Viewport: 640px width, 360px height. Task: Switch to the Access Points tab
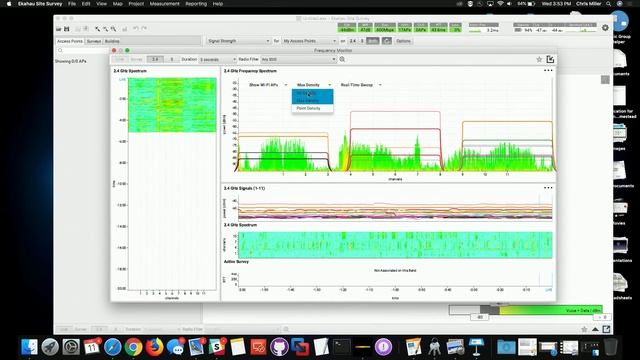coord(70,41)
